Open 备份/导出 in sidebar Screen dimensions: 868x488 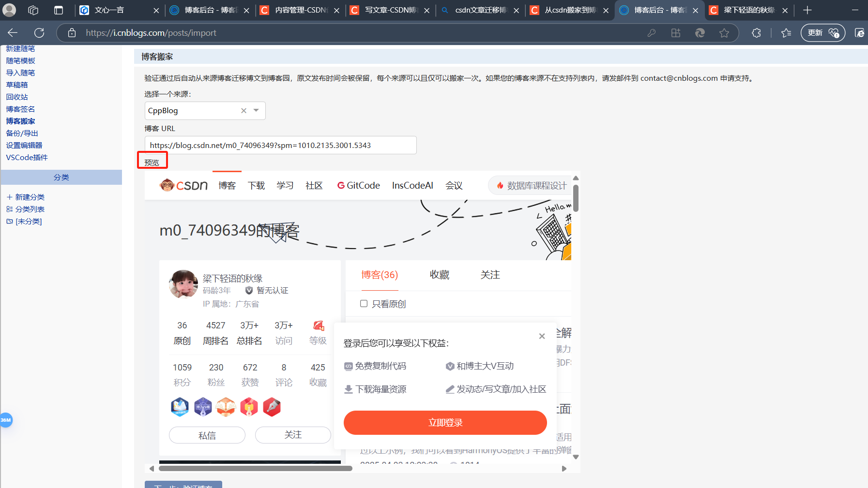[22, 133]
